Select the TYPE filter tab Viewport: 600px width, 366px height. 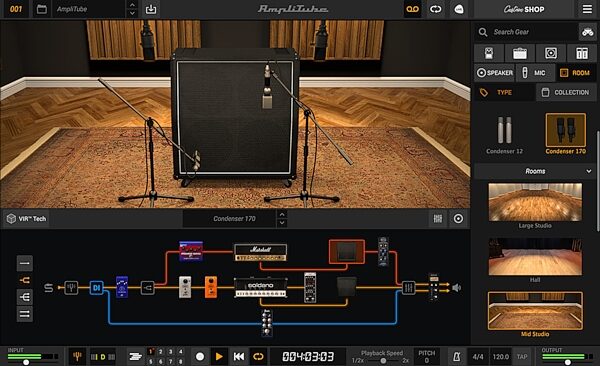tap(504, 93)
